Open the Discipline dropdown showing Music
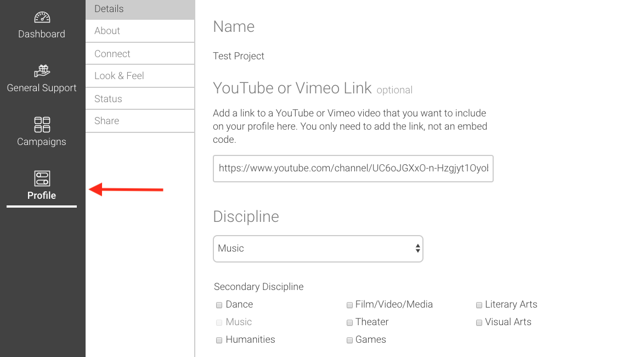644x357 pixels. [x=318, y=249]
